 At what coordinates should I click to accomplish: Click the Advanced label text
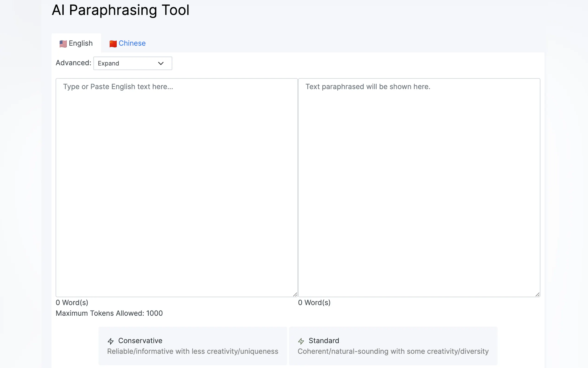[73, 63]
